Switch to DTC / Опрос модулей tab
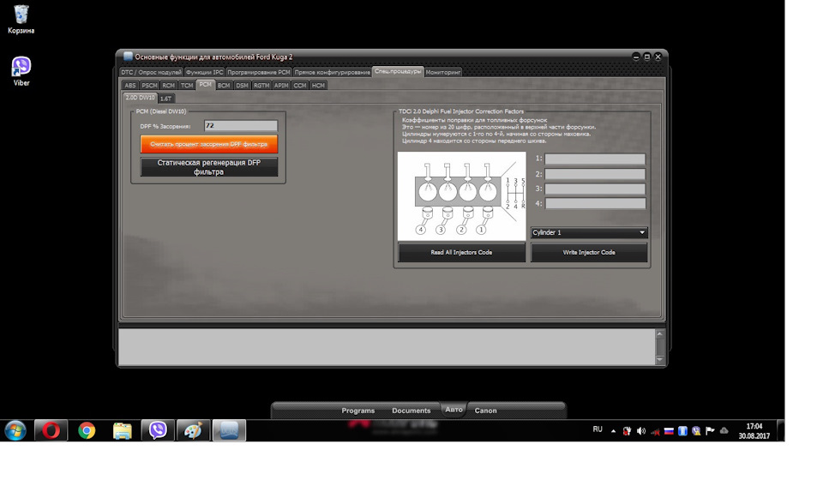 click(151, 72)
